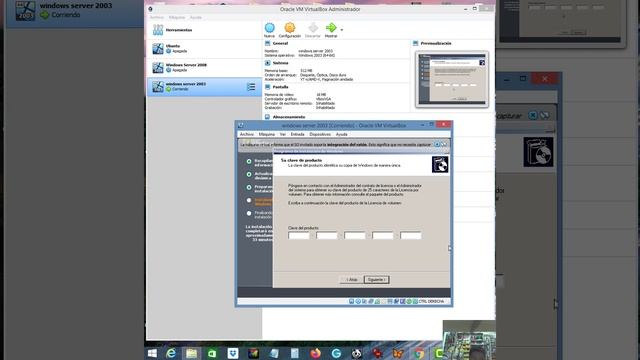The height and width of the screenshot is (360, 640).
Task: Open Archivo menu in the VM window
Action: [x=247, y=134]
